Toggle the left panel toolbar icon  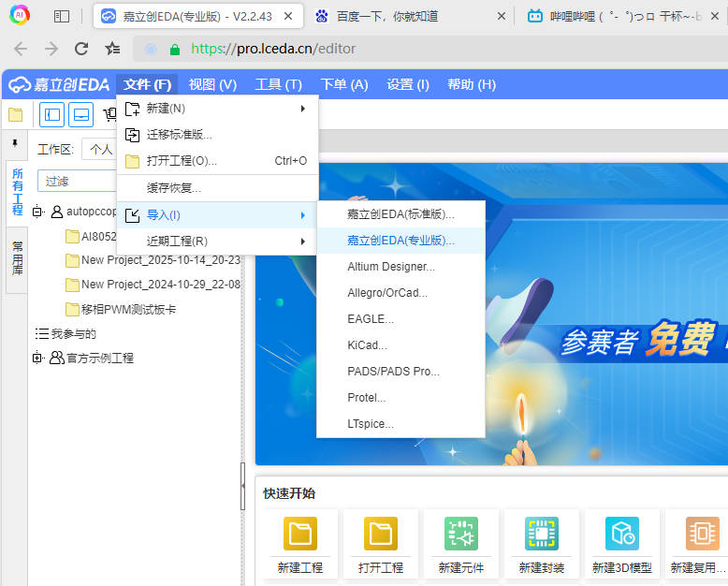[x=51, y=114]
